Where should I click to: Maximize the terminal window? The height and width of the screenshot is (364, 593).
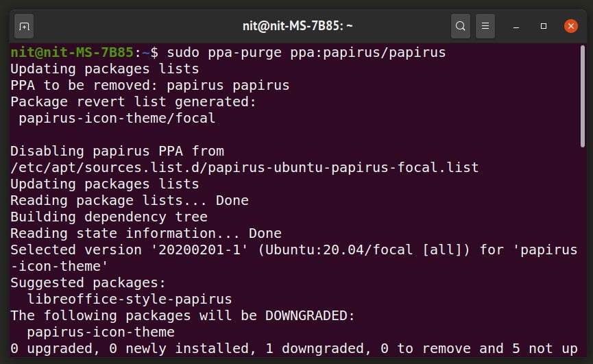point(544,26)
